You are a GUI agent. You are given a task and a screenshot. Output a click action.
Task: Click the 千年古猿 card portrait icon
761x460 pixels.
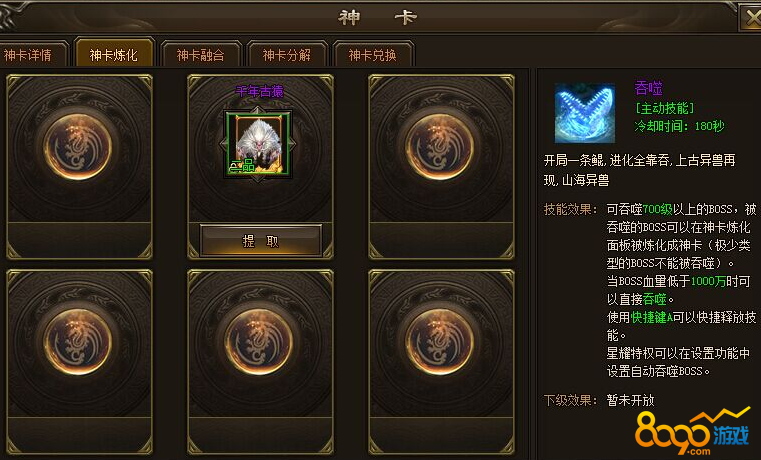click(258, 144)
